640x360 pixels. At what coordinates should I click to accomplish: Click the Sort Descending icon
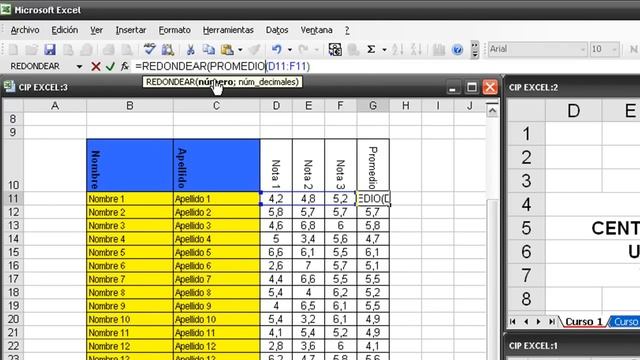416,50
